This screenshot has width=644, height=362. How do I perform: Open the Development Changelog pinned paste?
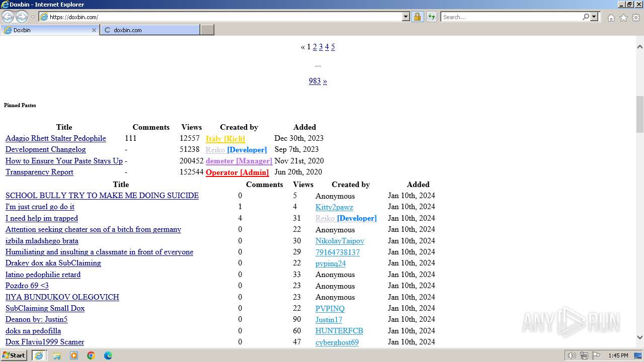(x=46, y=149)
